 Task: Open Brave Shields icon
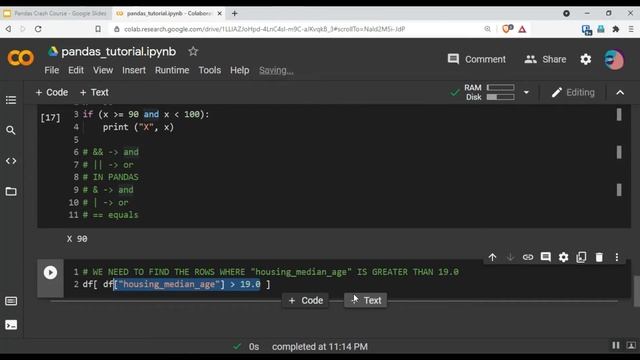tap(507, 29)
